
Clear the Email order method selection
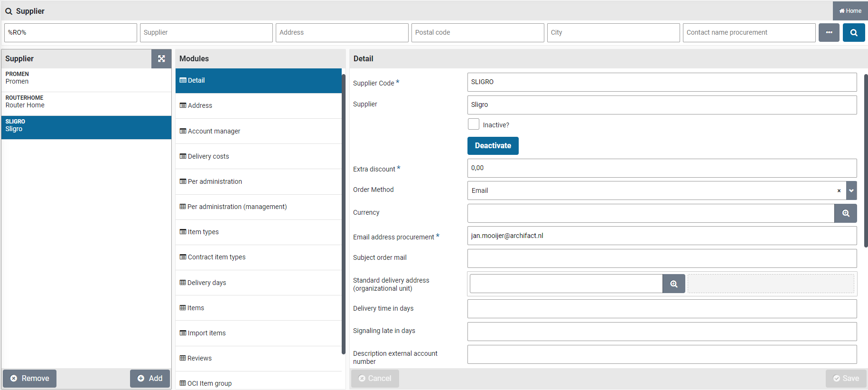pos(839,191)
